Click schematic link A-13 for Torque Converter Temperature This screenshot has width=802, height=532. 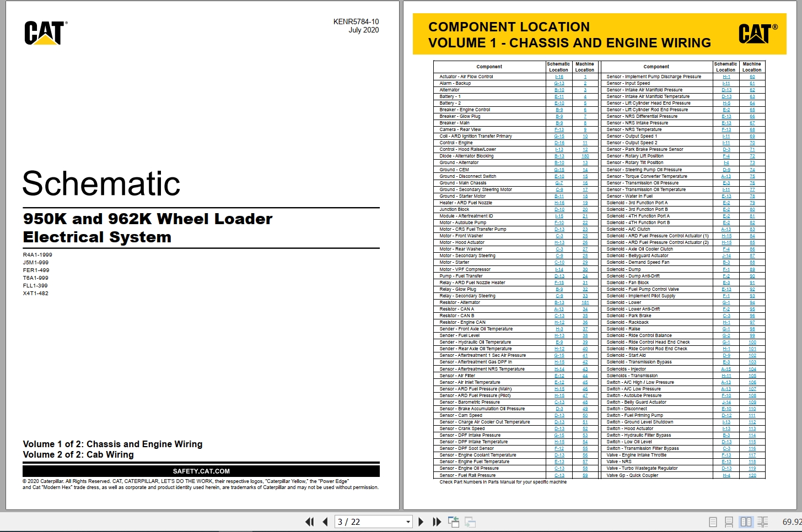(x=726, y=176)
